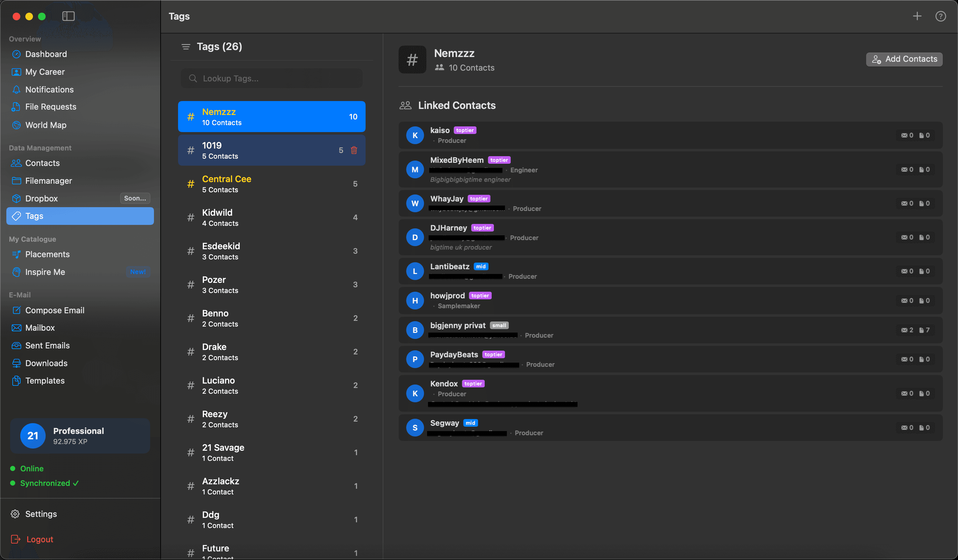Log out of the account
This screenshot has width=958, height=560.
click(x=39, y=539)
